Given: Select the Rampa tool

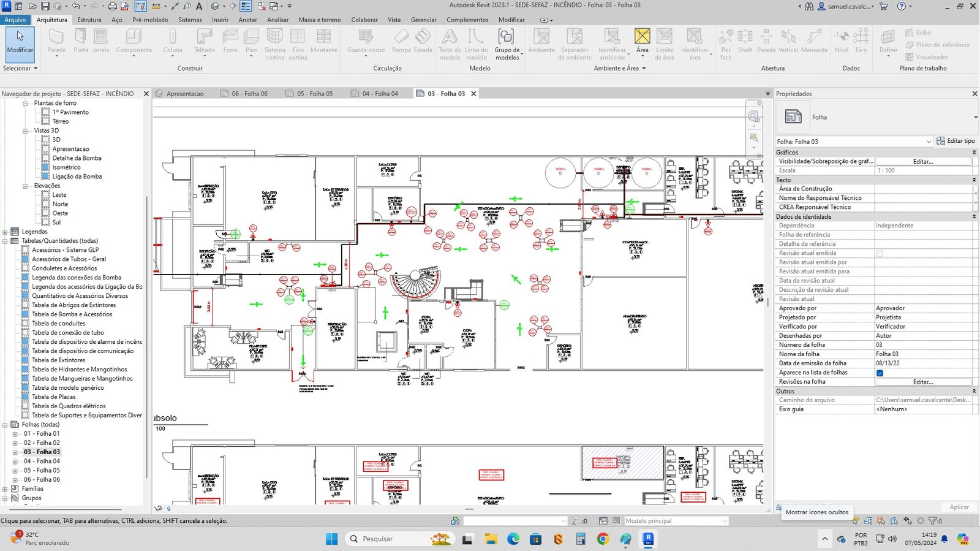Looking at the screenshot, I should pyautogui.click(x=401, y=42).
